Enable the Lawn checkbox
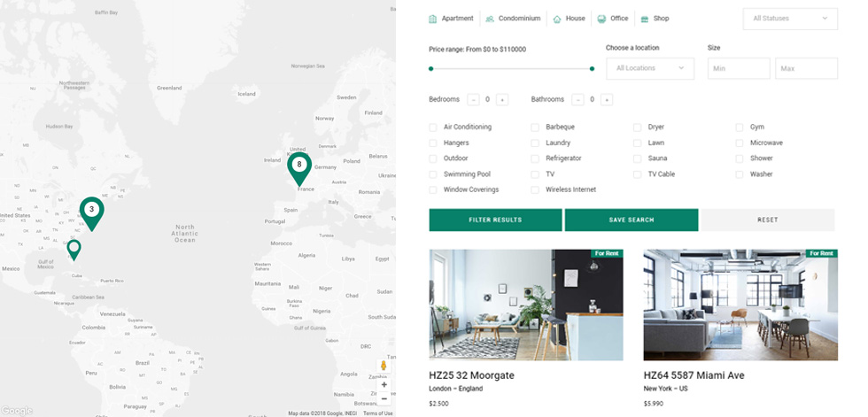This screenshot has height=417, width=868. 637,143
